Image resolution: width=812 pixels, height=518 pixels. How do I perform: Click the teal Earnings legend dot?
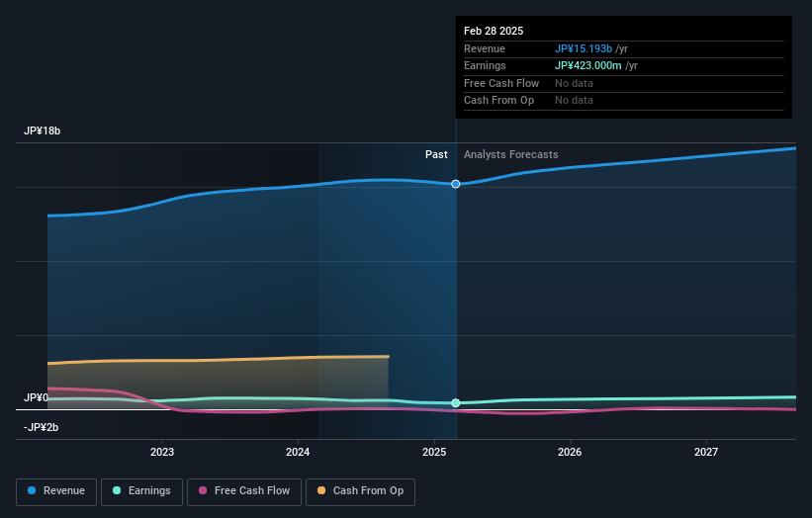tap(117, 490)
